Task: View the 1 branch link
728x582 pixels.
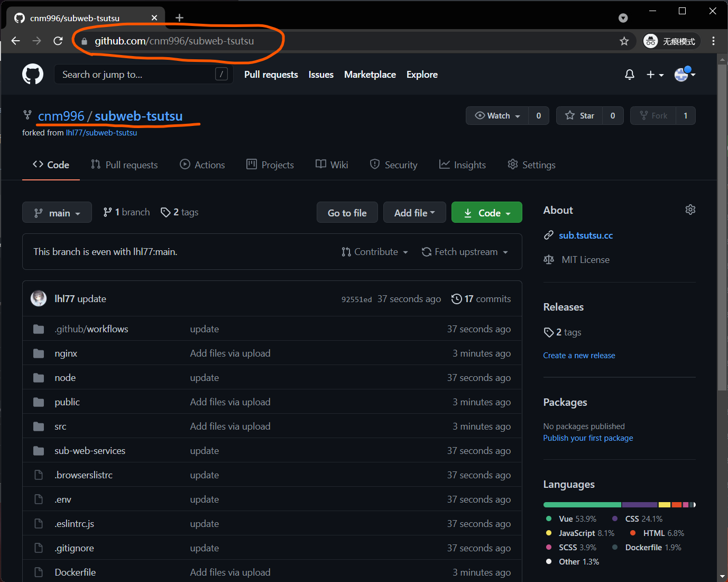Action: 126,212
